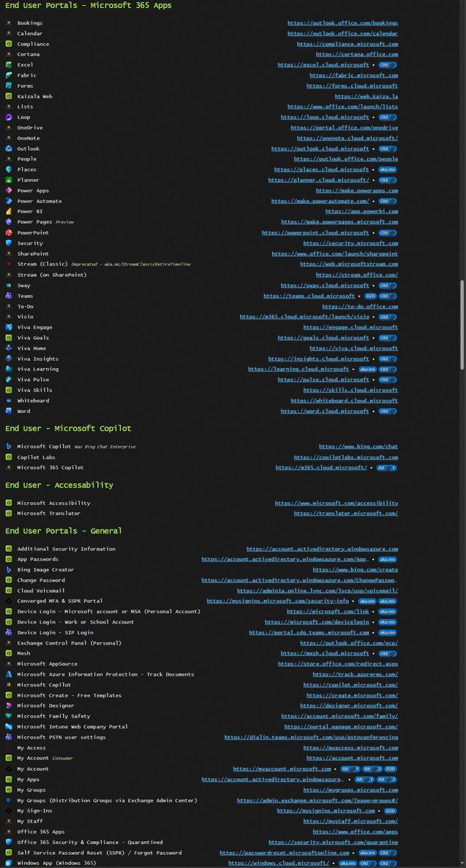
Task: Open the translator.microsoft.com link
Action: pos(346,514)
